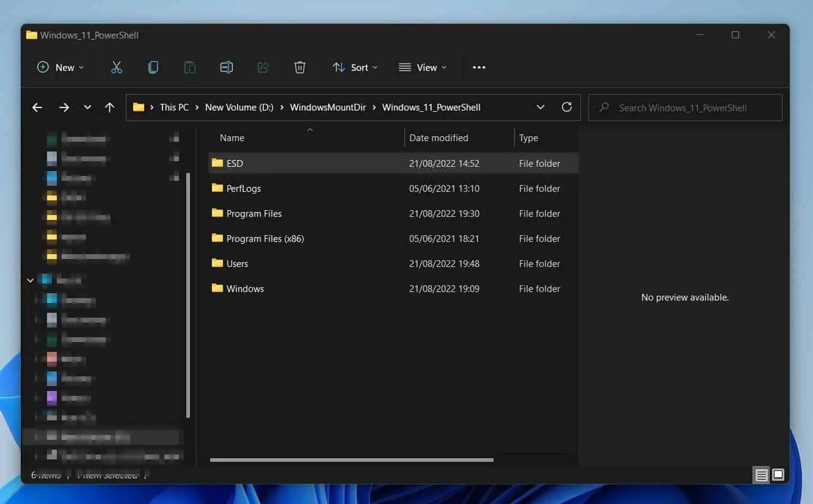Navigate to WindowsMountDir breadcrumb

pos(328,108)
